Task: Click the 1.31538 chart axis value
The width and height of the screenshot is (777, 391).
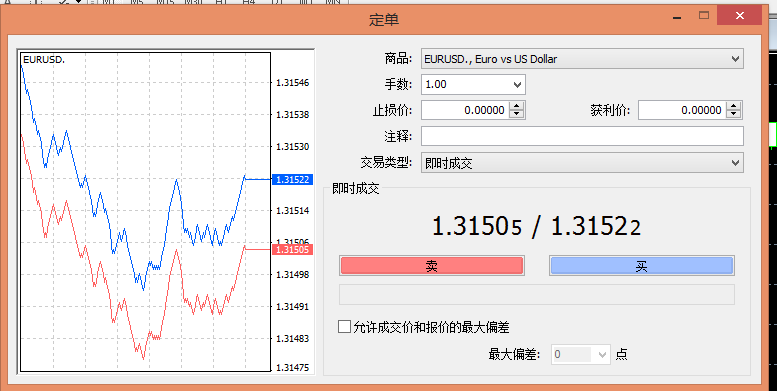Action: click(292, 114)
